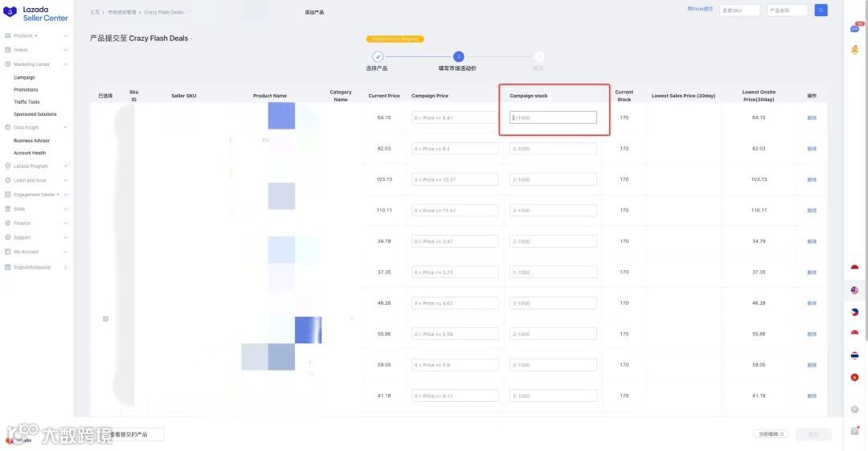Viewport: 868px width, 451px height.
Task: Open Traffic Tools in the sidebar
Action: [x=27, y=102]
